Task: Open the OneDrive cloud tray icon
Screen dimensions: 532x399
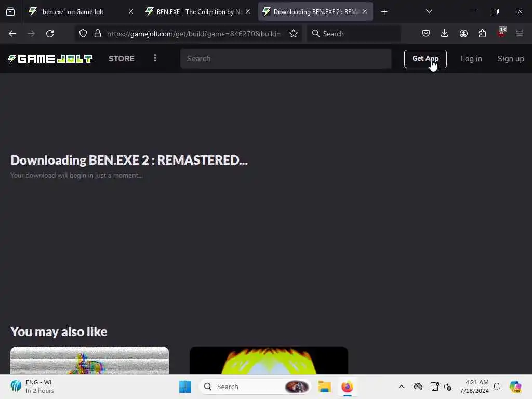Action: [418, 387]
